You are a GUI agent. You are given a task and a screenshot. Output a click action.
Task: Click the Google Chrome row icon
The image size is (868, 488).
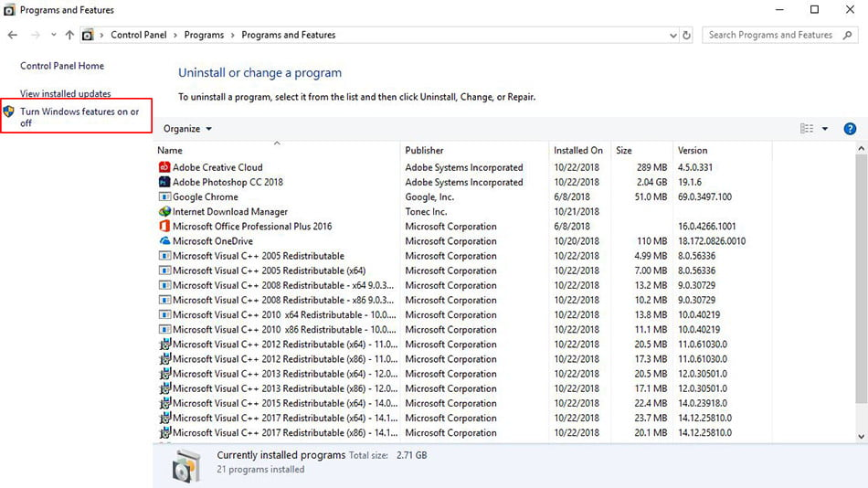point(164,196)
